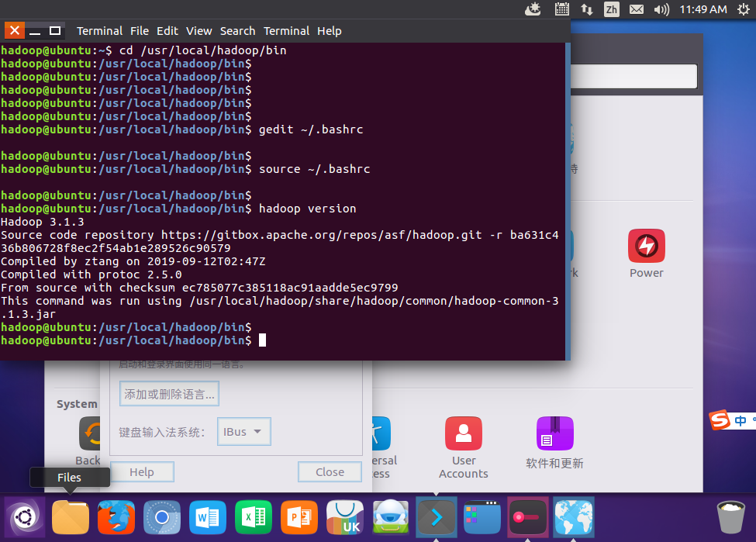Launch the PowerPoint dock icon

pos(299,517)
